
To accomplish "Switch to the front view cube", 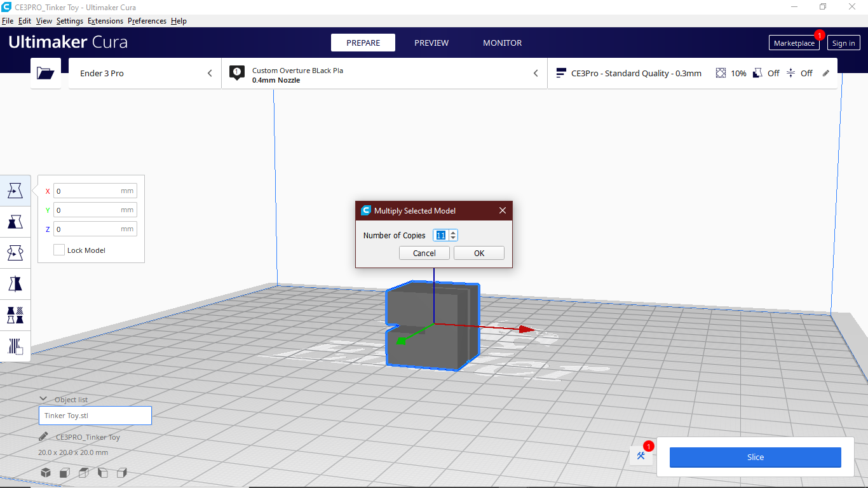I will [x=65, y=473].
